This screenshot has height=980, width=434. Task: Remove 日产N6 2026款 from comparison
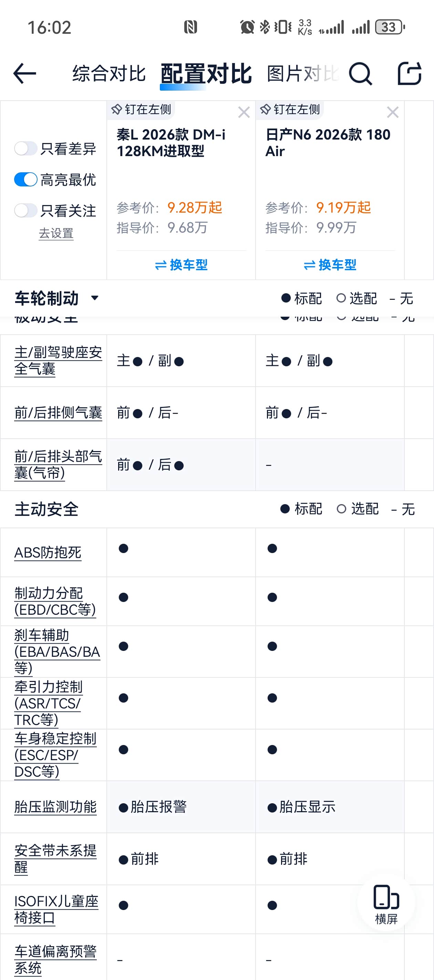click(x=393, y=112)
